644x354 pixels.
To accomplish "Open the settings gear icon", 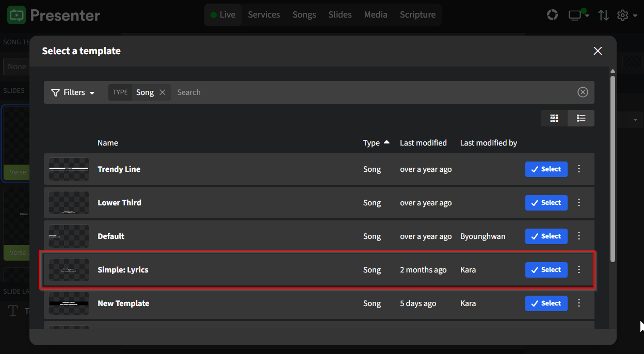I will pos(622,15).
